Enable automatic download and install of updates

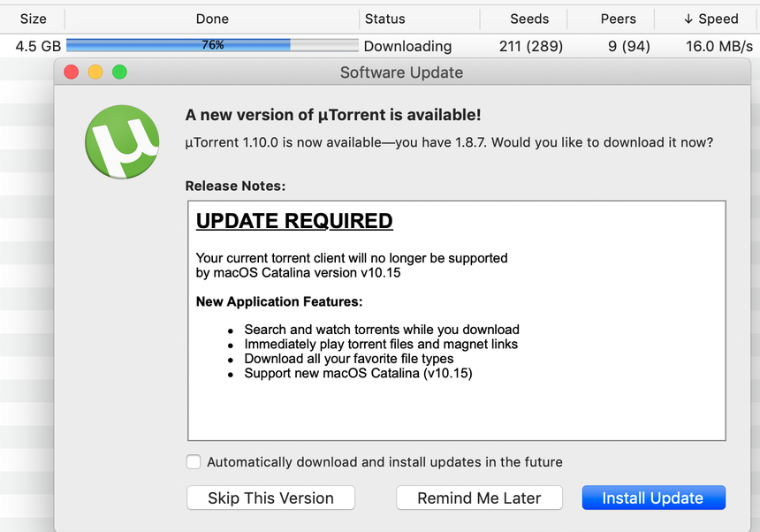pos(194,462)
